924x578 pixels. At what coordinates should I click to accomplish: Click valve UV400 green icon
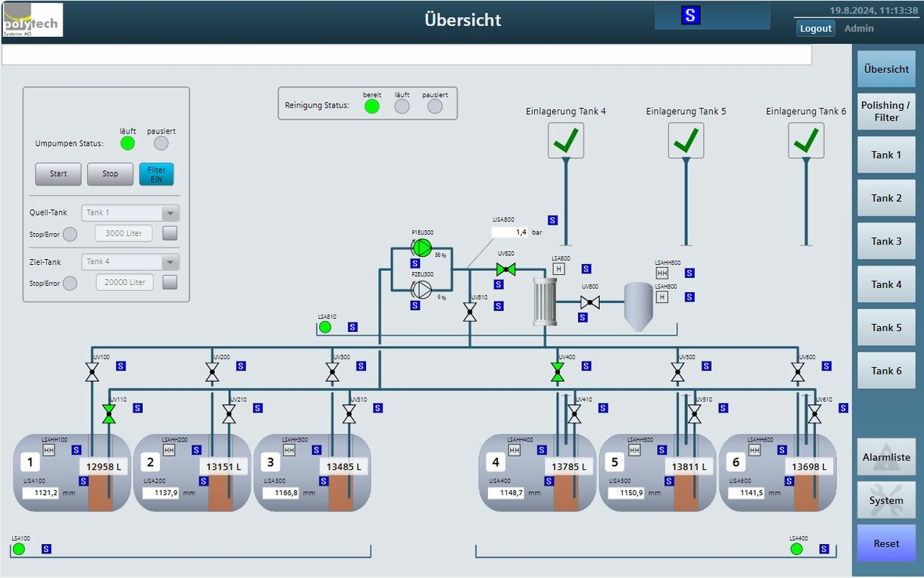[557, 372]
